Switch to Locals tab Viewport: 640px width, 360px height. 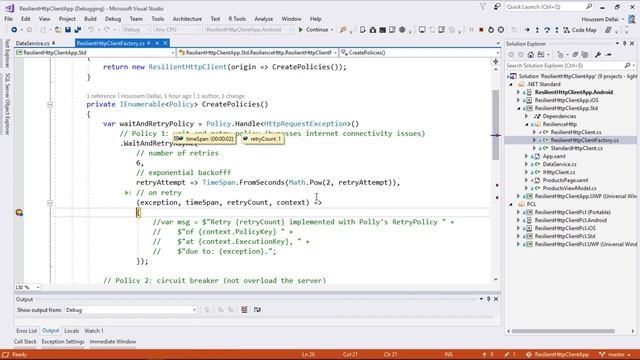[x=71, y=331]
